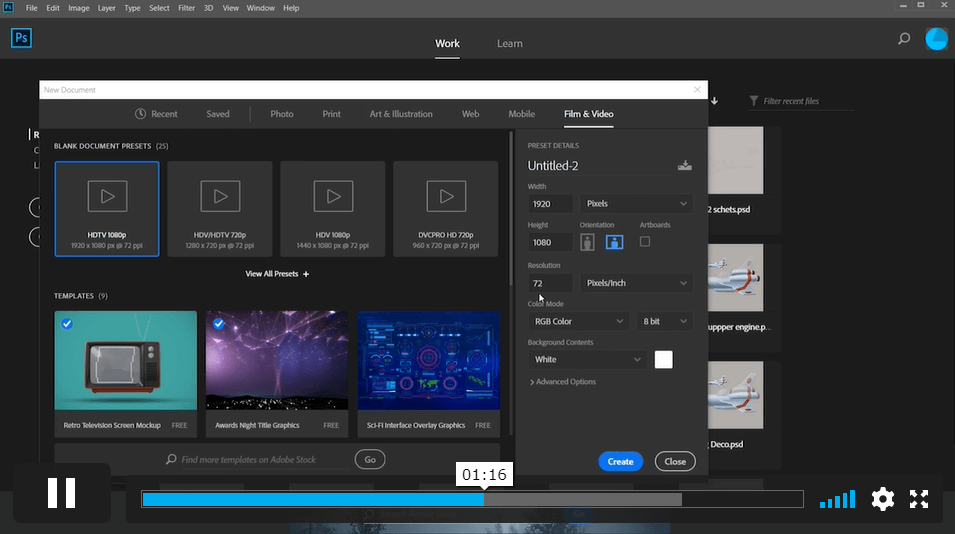Switch to Art & Illustration tab
Screen dimensions: 955x534
point(401,114)
